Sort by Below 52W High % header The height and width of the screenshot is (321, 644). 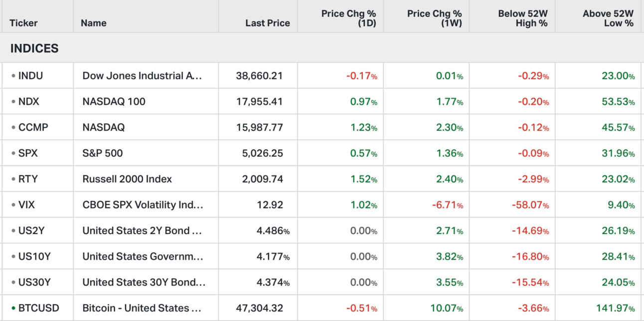pyautogui.click(x=522, y=18)
